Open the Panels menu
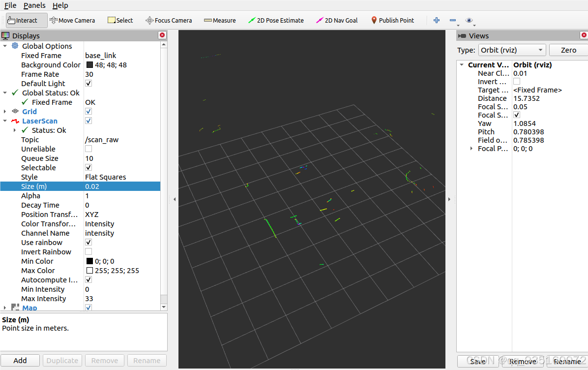Screen dimensions: 588x370 [x=34, y=5]
